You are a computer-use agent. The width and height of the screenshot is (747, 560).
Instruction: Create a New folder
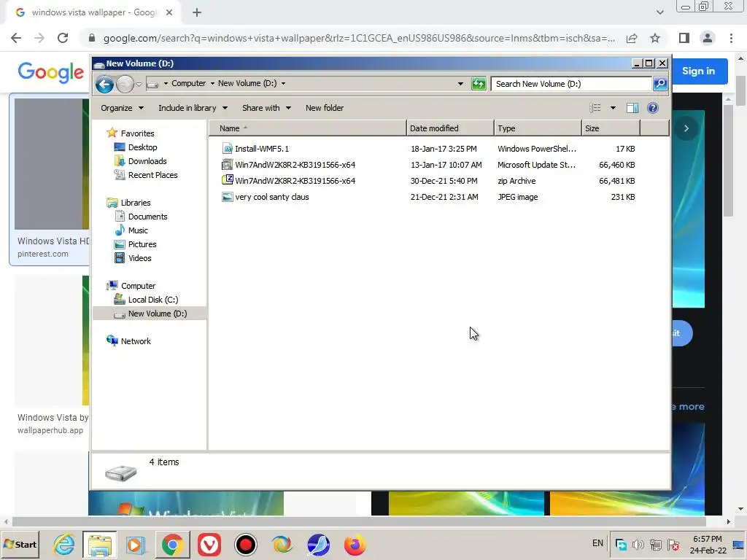click(325, 108)
